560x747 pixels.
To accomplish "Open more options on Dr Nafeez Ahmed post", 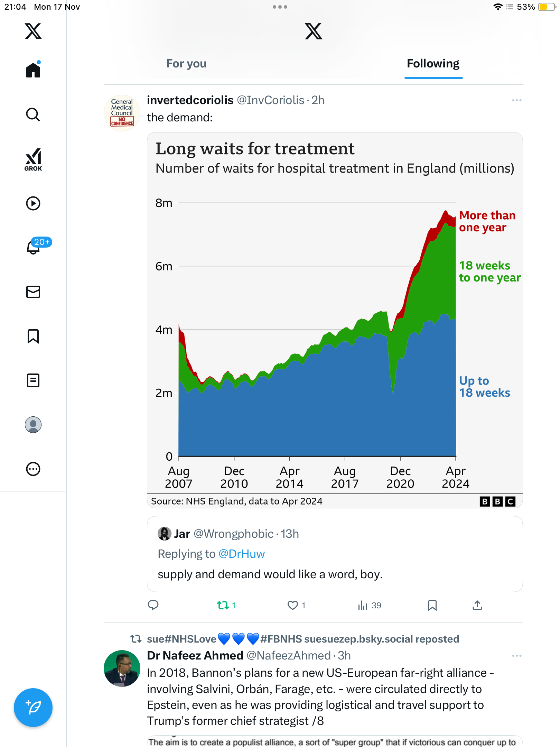I will [516, 656].
